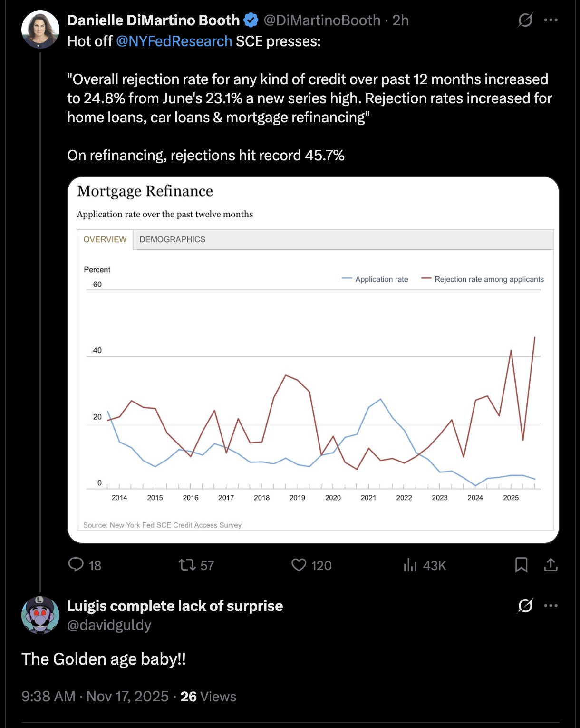Bookmark Danielle's tweet

[x=521, y=565]
